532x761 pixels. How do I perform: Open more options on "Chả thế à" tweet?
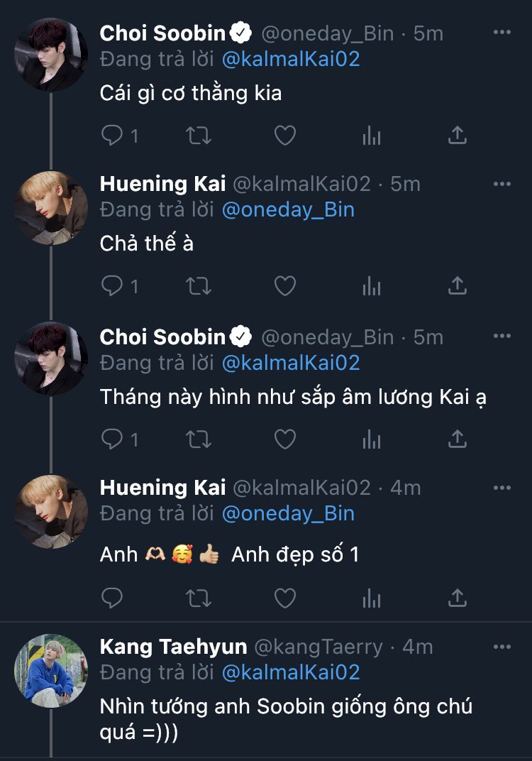click(501, 184)
